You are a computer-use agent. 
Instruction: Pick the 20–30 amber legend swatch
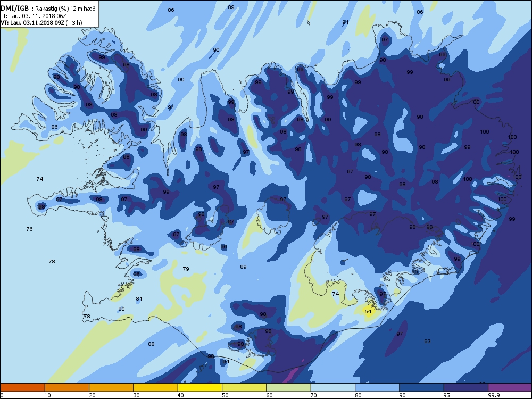click(x=111, y=387)
